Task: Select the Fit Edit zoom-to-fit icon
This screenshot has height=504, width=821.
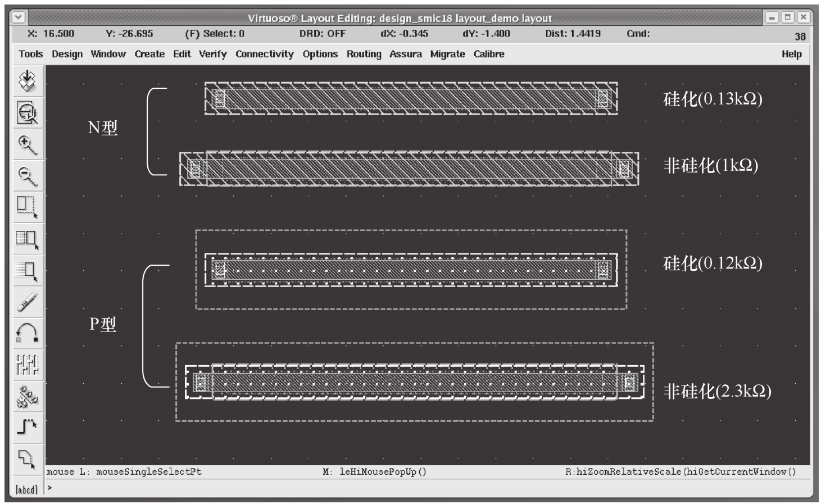Action: pos(27,113)
